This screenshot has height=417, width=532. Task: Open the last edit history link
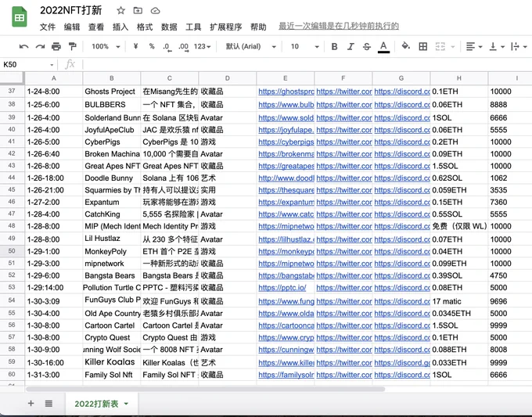339,26
